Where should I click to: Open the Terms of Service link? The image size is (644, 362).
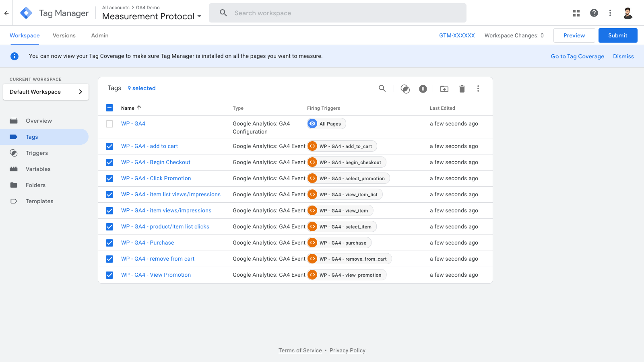click(x=300, y=350)
